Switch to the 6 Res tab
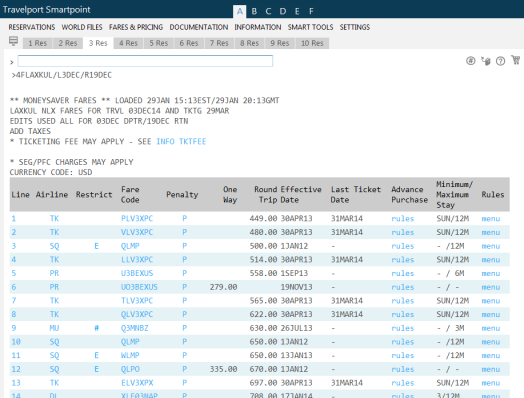The image size is (524, 398). 189,43
